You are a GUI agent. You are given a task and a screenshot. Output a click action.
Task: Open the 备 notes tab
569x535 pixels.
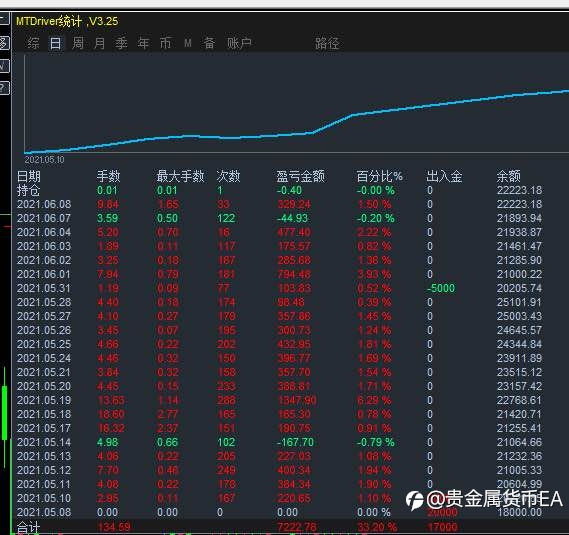[x=209, y=44]
